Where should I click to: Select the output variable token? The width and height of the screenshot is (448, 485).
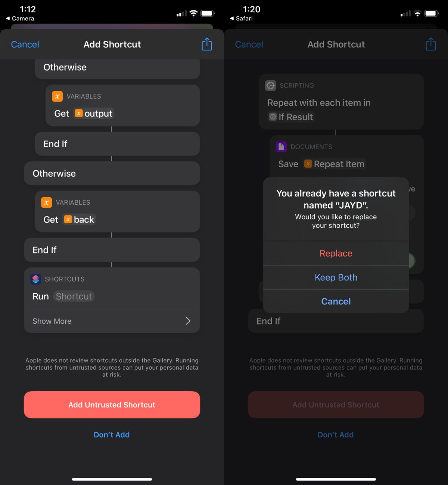pyautogui.click(x=94, y=114)
